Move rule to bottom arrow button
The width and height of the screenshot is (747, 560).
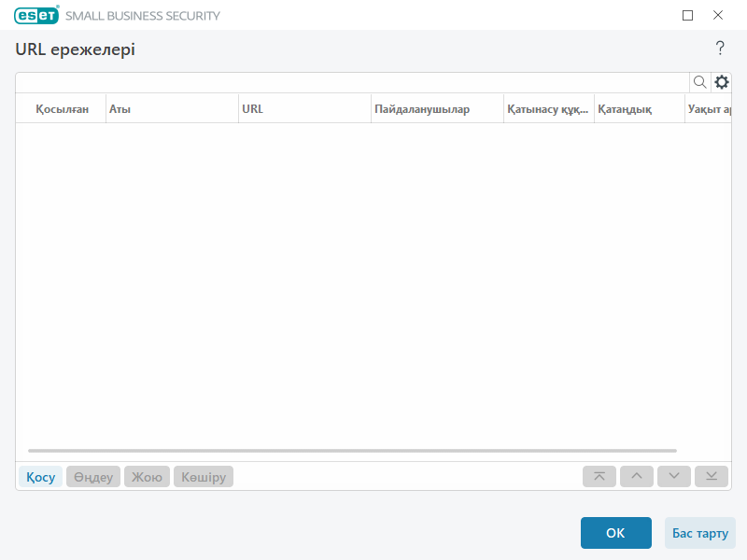click(712, 476)
